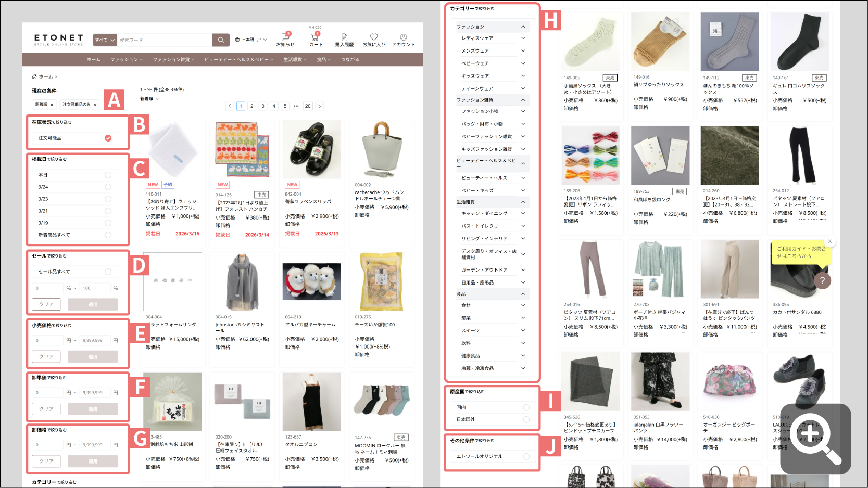Open the アルパカ型キーチャーム product thumbnail
868x488 pixels.
[312, 281]
